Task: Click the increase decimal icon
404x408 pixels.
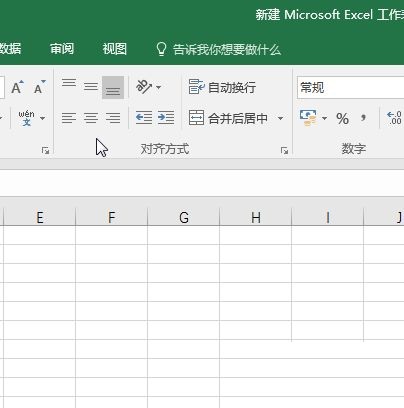Action: pos(394,118)
